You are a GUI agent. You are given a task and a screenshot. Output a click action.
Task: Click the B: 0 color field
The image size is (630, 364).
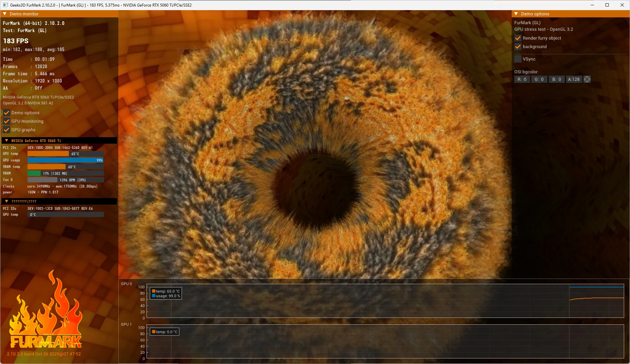coord(557,79)
